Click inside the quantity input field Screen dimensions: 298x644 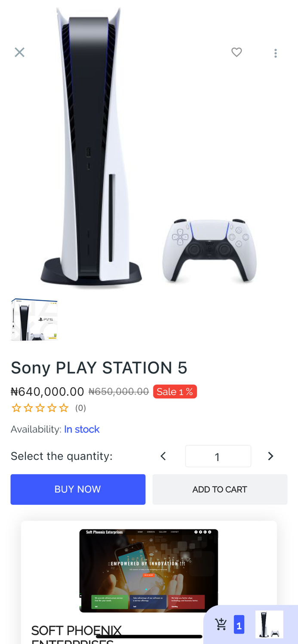point(218,456)
